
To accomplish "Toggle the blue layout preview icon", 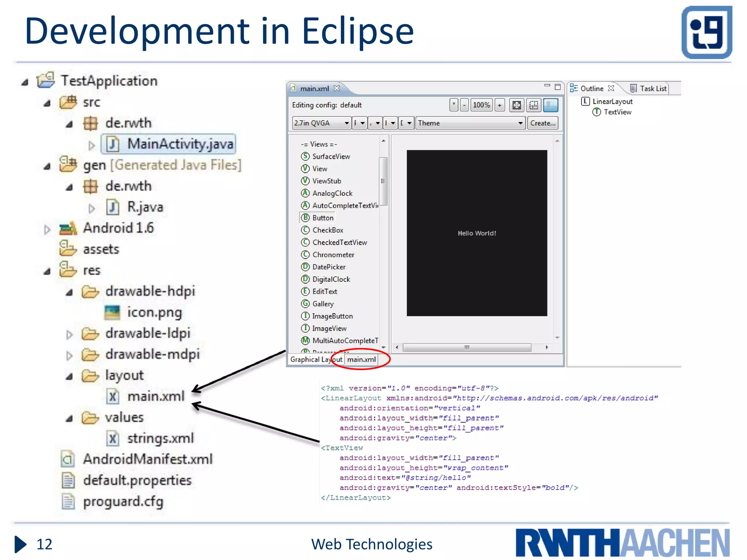I will (551, 105).
